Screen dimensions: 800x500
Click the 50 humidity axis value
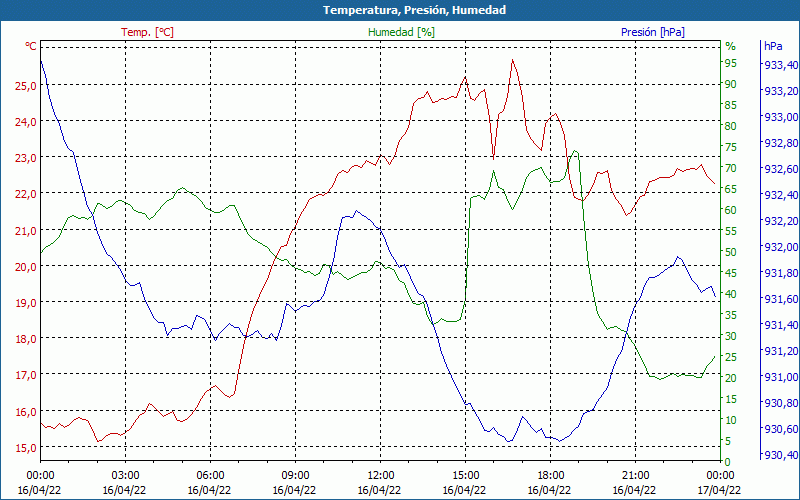pyautogui.click(x=731, y=252)
